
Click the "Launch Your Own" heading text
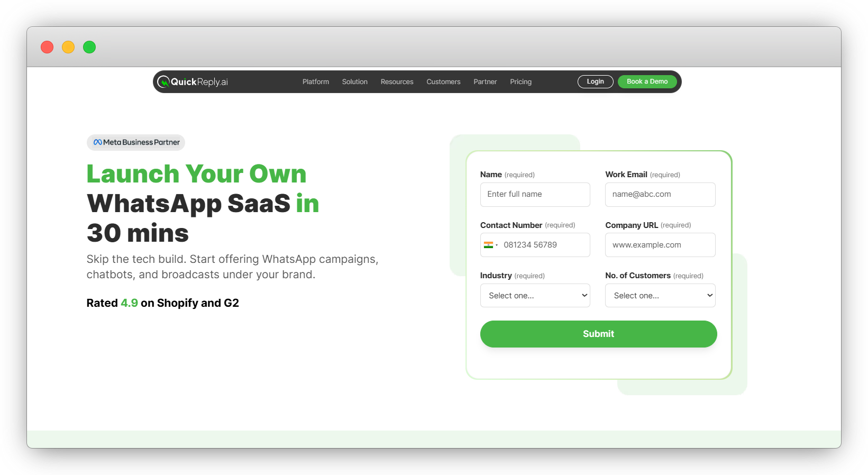pyautogui.click(x=197, y=174)
